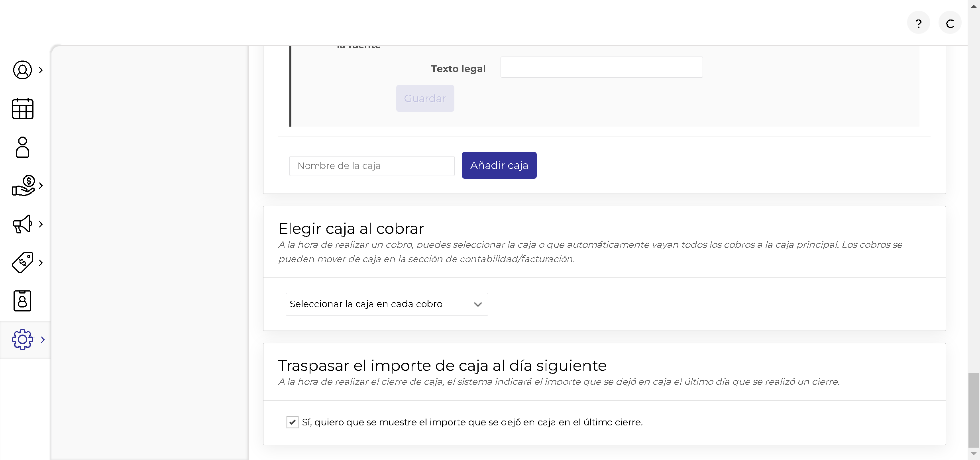This screenshot has width=980, height=460.
Task: Focus the Nombre de la caja input
Action: (x=372, y=166)
